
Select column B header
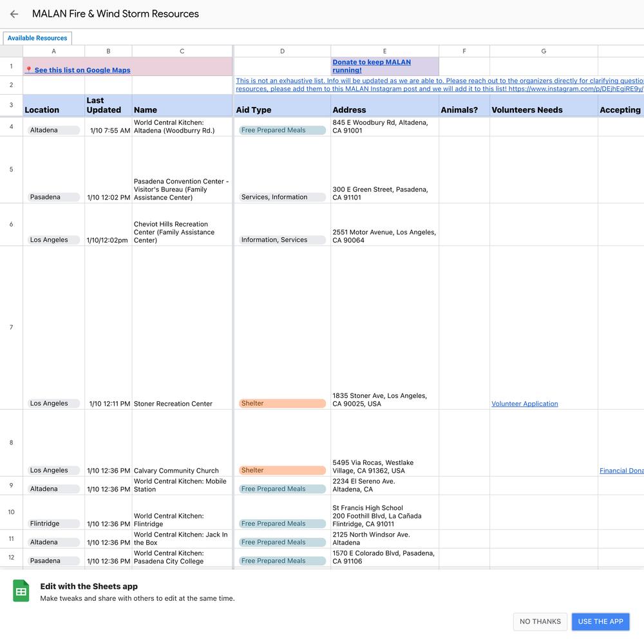108,52
